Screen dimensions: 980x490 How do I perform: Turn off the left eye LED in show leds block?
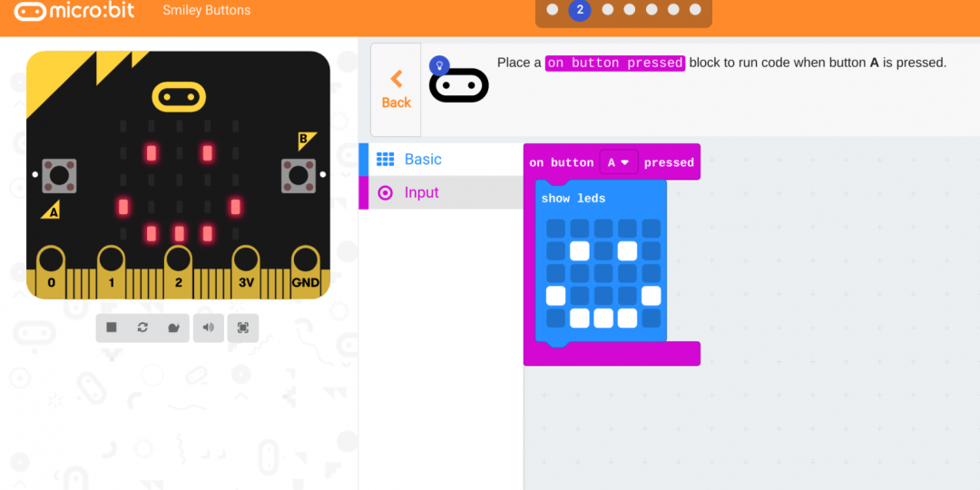point(579,251)
